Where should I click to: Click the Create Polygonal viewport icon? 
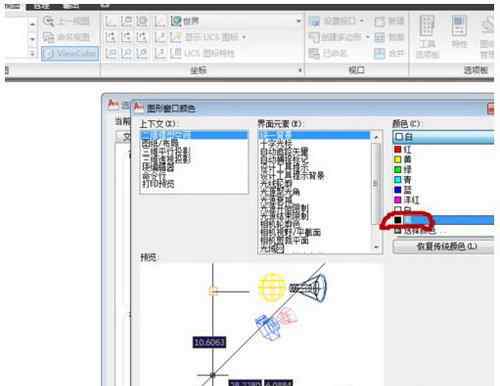314,37
